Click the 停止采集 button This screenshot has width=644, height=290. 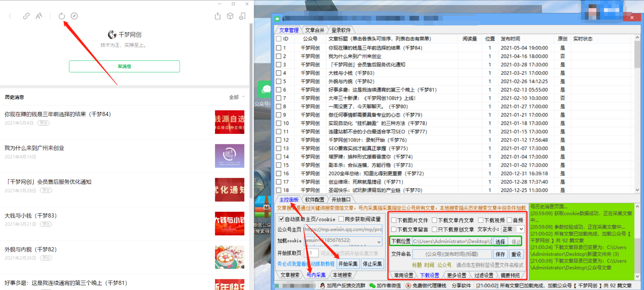372,264
